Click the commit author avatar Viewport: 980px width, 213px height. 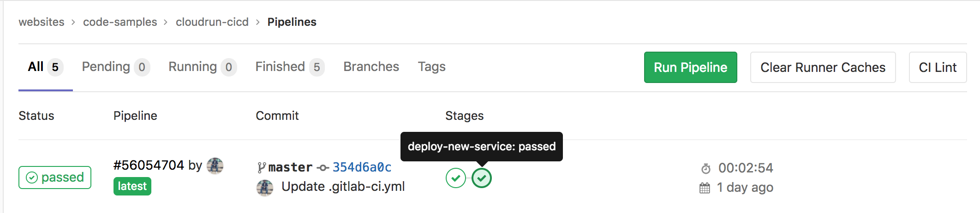click(x=264, y=188)
